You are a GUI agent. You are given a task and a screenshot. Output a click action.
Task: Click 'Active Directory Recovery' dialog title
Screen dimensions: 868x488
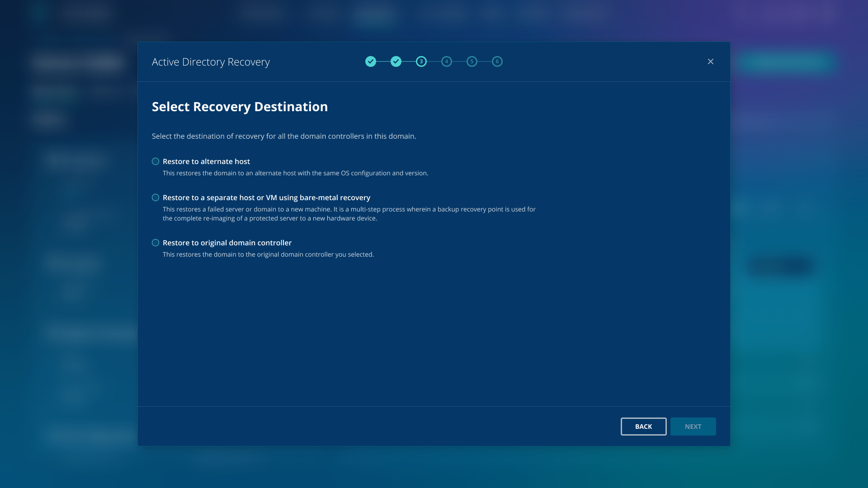(x=211, y=62)
